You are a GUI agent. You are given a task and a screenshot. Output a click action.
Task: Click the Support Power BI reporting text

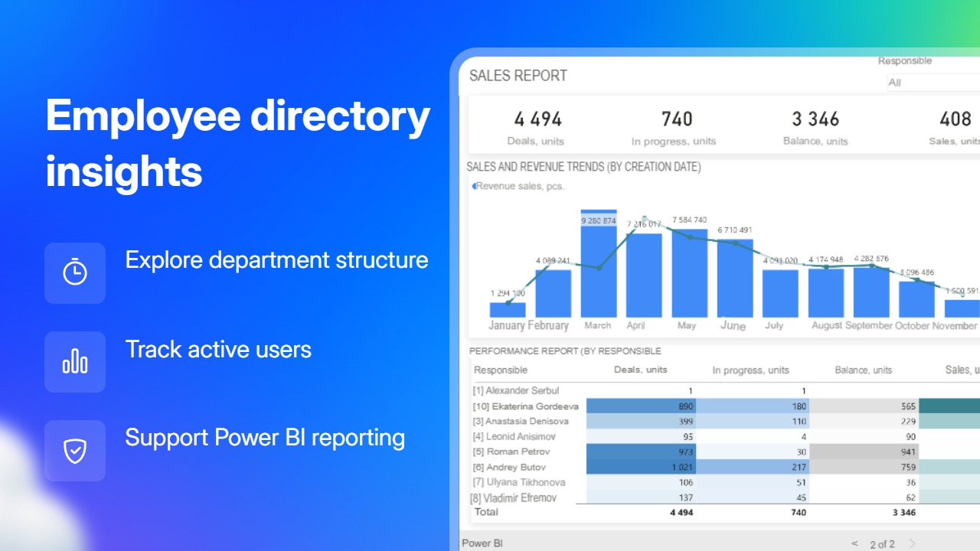[265, 438]
